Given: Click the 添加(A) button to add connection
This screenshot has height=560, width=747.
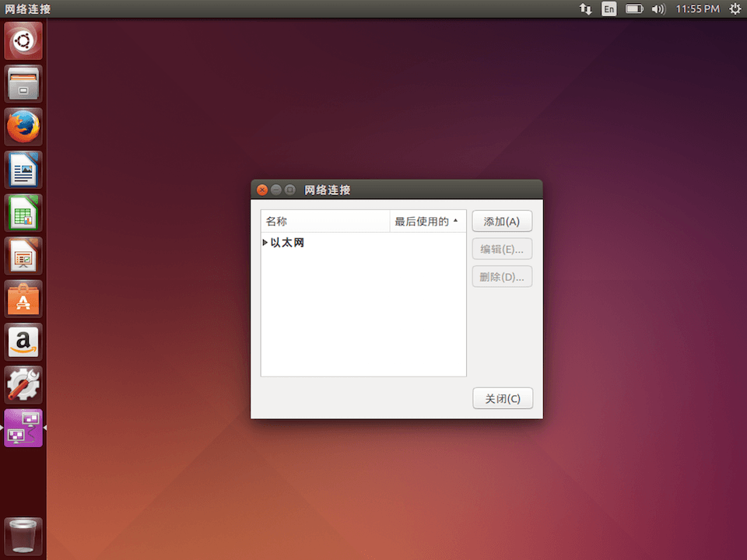Looking at the screenshot, I should pos(502,221).
